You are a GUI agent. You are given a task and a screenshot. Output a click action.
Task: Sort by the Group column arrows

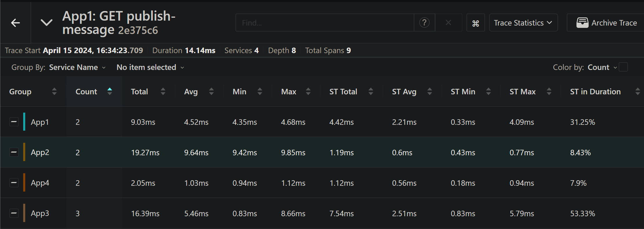[54, 91]
